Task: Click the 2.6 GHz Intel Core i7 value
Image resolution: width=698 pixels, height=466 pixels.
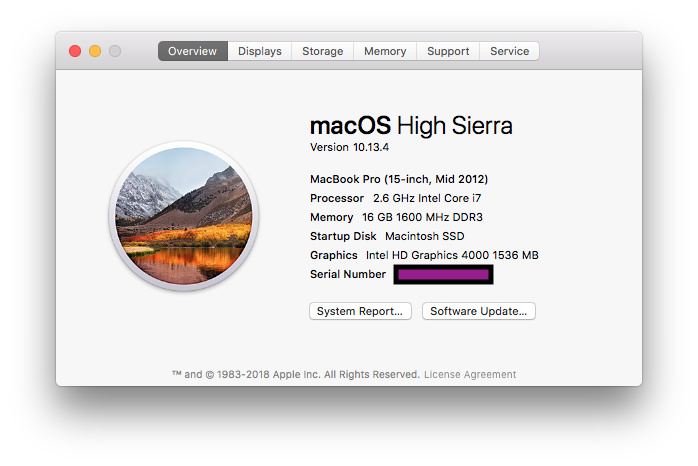Action: pos(427,199)
